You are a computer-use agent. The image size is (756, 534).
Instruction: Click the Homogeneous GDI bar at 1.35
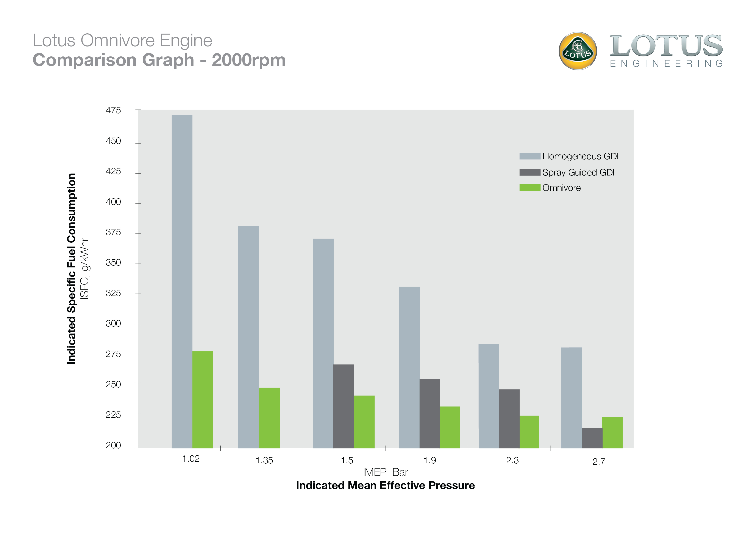tap(249, 337)
